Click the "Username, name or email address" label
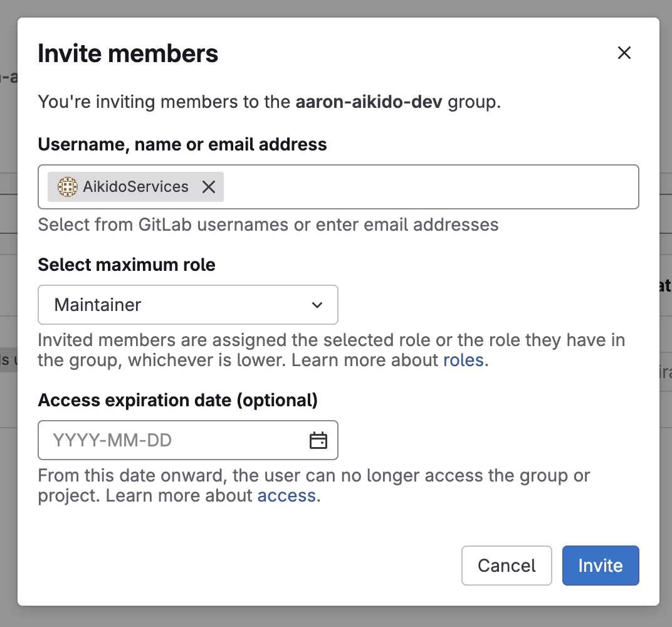Viewport: 672px width, 627px height. [x=182, y=145]
